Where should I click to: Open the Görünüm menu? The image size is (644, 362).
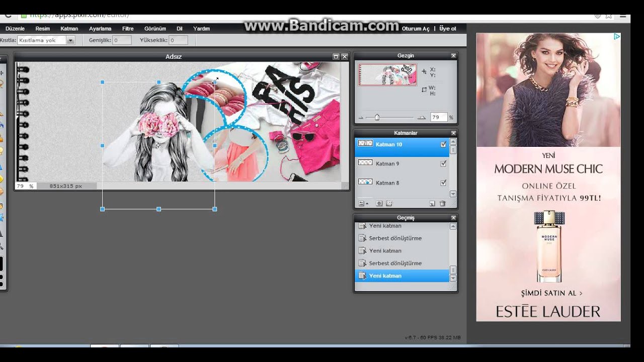155,29
